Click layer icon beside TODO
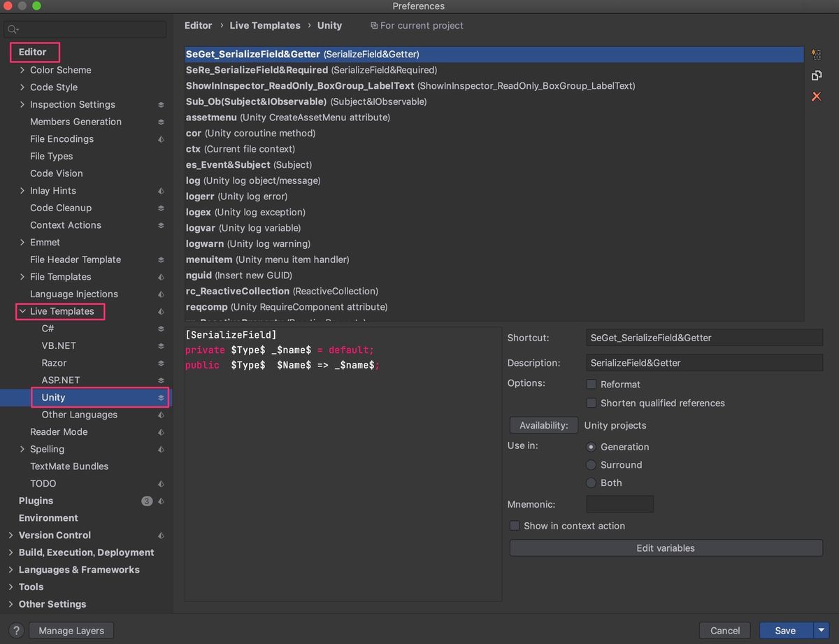Viewport: 839px width, 644px height. point(161,484)
